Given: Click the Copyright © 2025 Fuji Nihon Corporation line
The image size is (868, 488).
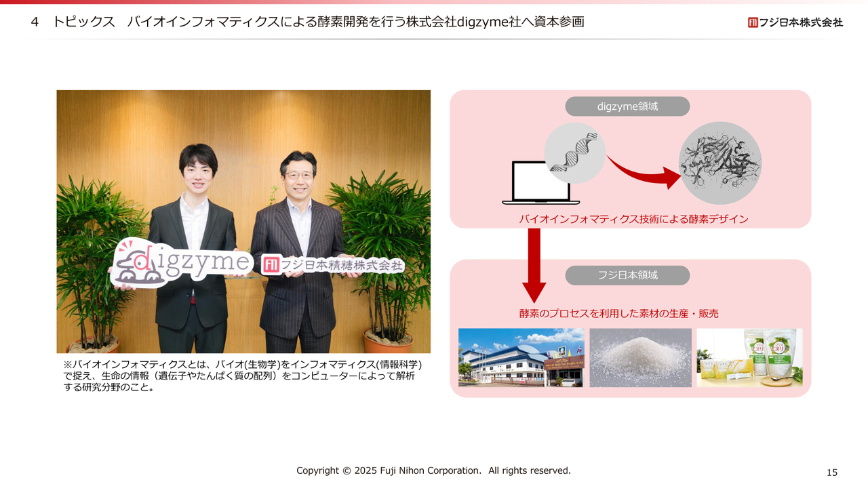Looking at the screenshot, I should (x=433, y=470).
